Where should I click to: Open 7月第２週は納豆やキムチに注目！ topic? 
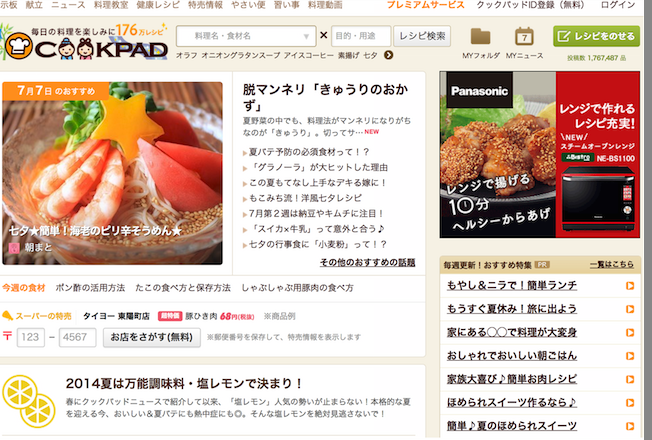(317, 214)
